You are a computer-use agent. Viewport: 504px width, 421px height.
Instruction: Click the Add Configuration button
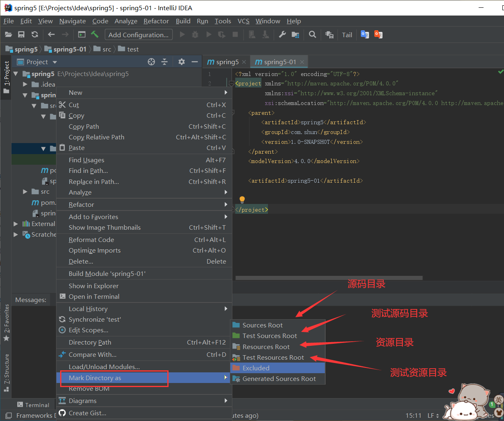point(139,35)
